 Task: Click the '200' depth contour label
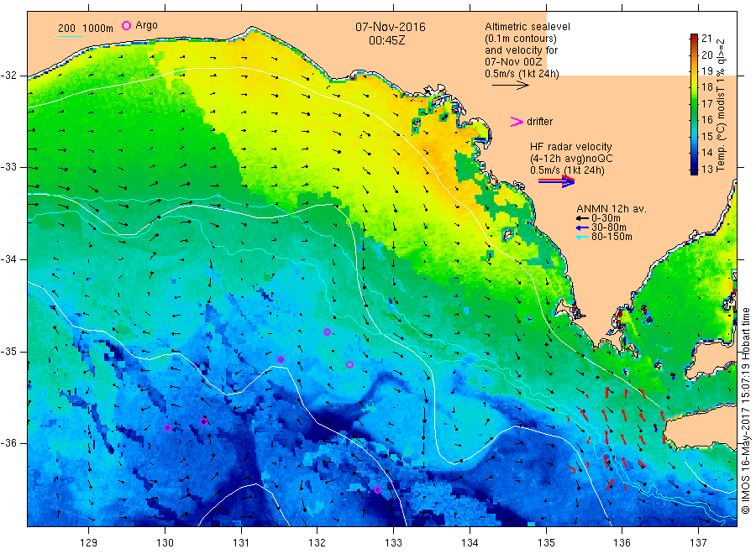66,29
